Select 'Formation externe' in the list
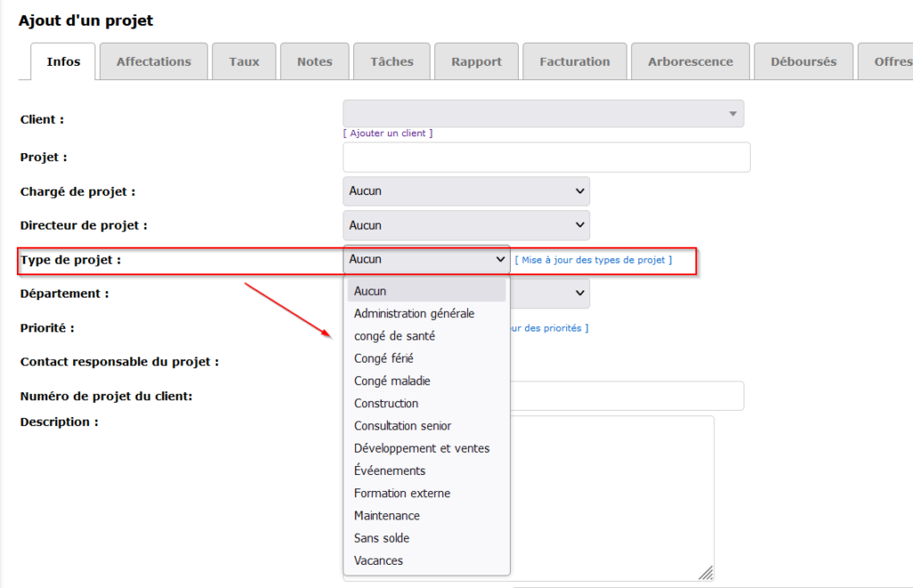 pos(402,494)
